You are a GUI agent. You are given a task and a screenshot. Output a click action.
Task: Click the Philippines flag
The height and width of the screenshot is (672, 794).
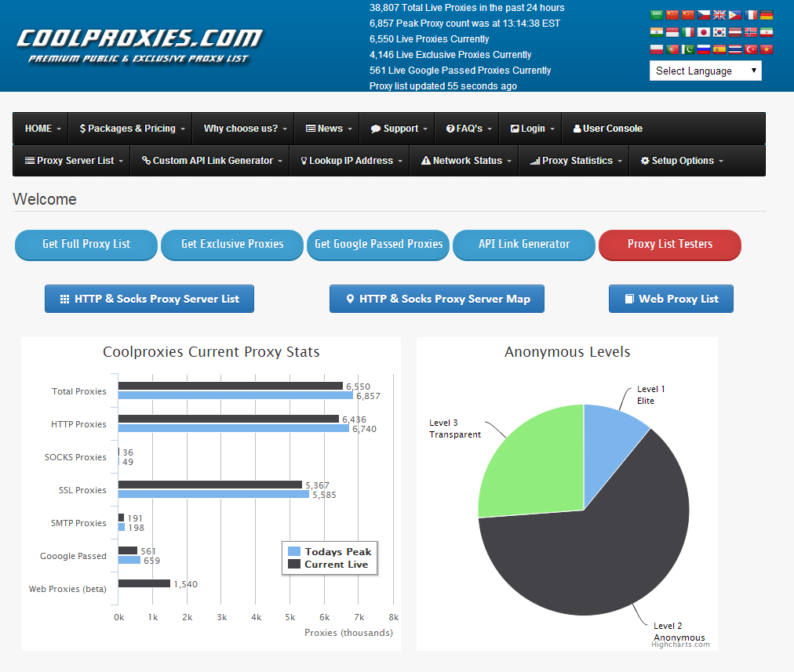735,15
